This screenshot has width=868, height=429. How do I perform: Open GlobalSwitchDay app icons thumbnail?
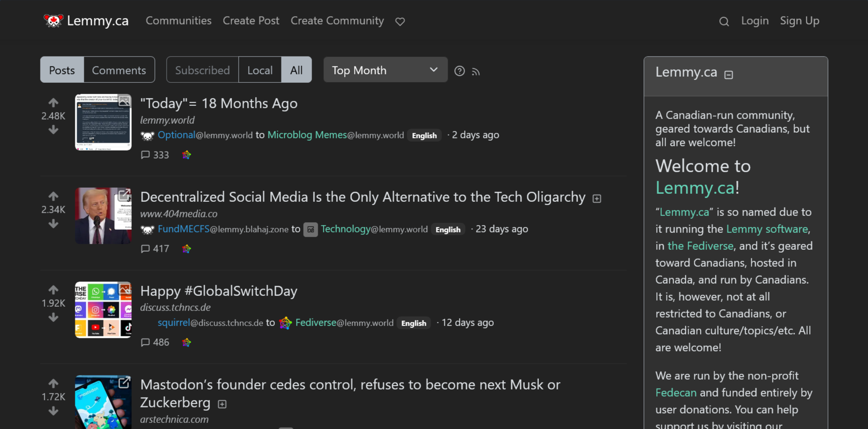(x=103, y=310)
